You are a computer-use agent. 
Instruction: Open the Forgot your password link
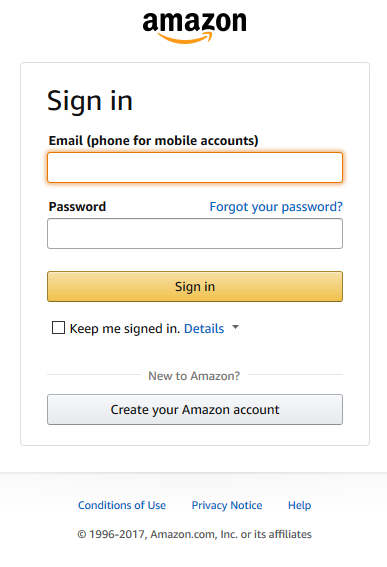pyautogui.click(x=276, y=207)
